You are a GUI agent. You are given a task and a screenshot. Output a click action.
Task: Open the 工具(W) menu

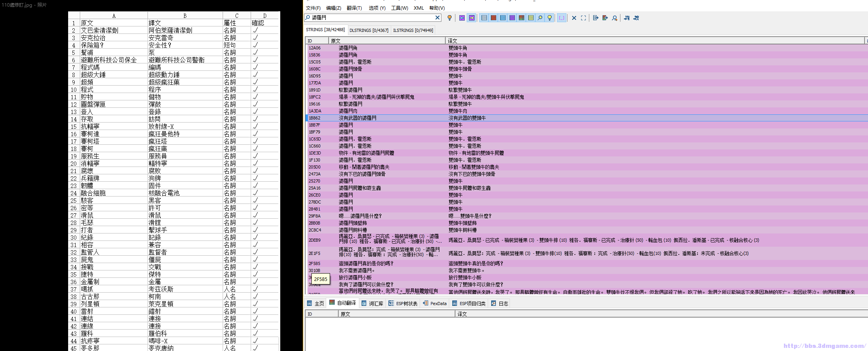[x=399, y=8]
